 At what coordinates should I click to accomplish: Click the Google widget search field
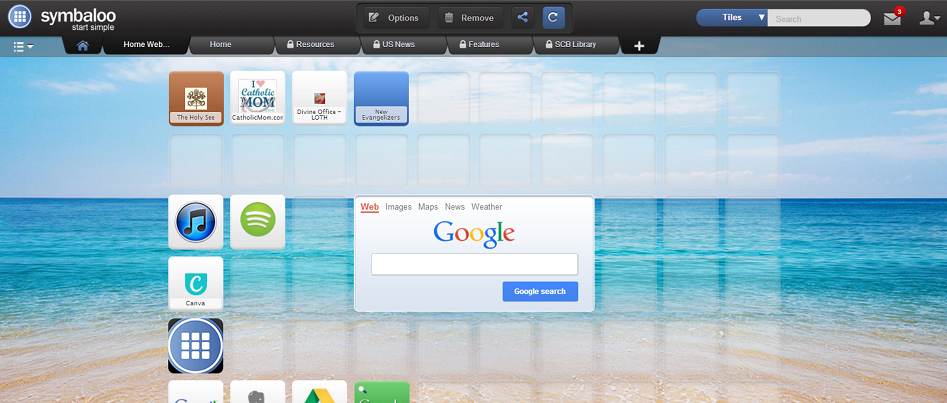(x=474, y=264)
